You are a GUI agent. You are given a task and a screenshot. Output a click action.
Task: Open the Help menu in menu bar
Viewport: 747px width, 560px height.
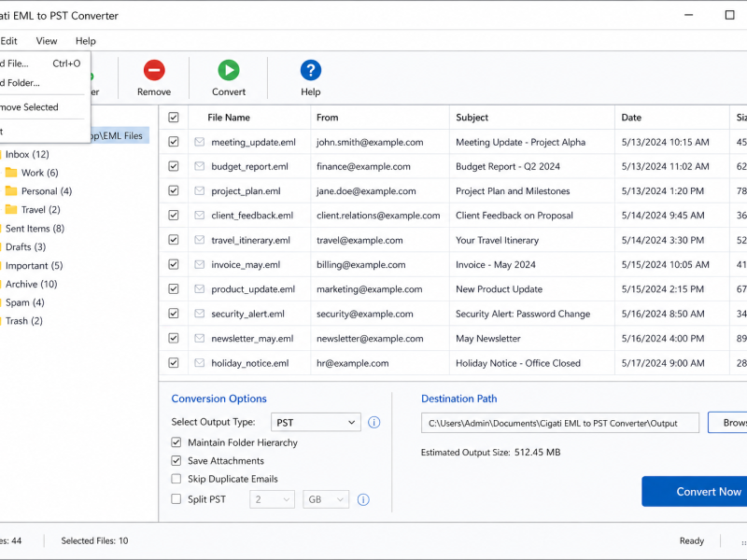[x=86, y=41]
